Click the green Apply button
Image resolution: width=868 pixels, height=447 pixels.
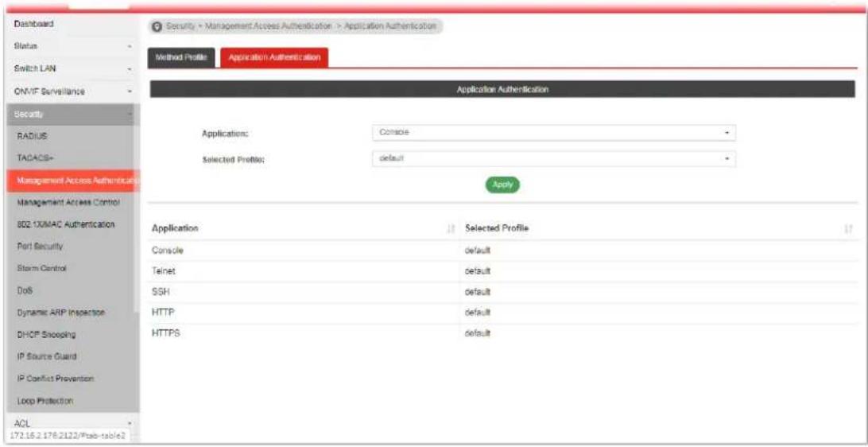point(502,185)
